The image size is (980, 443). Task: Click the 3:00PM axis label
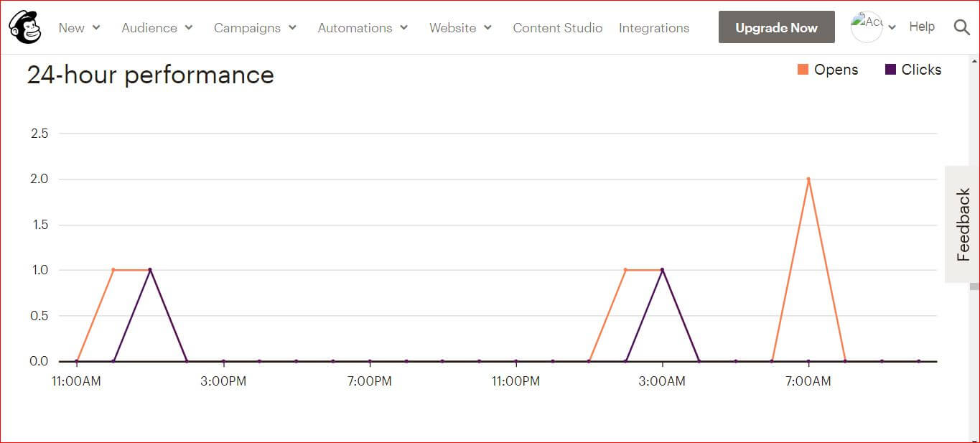pos(223,381)
